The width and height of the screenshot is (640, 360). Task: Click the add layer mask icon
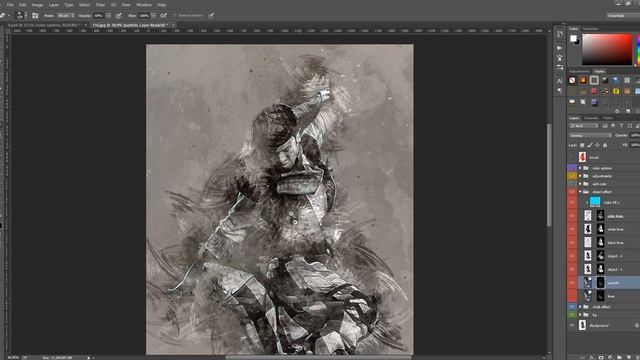point(601,357)
